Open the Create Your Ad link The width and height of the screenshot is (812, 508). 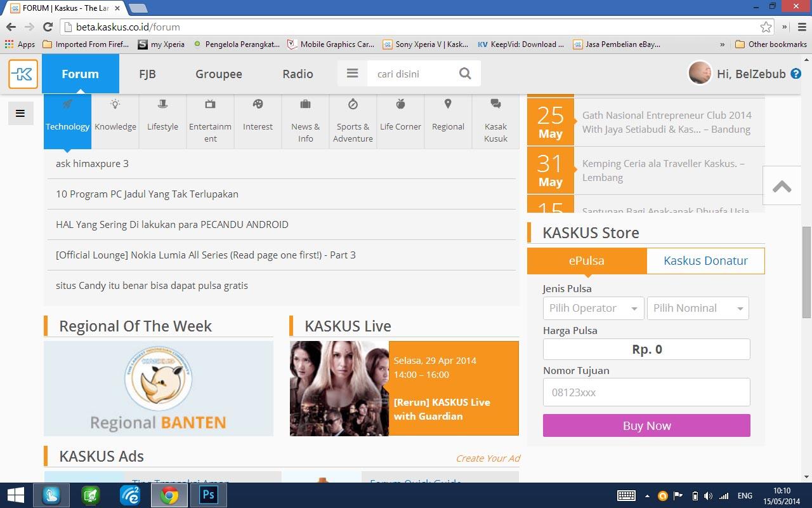(488, 458)
